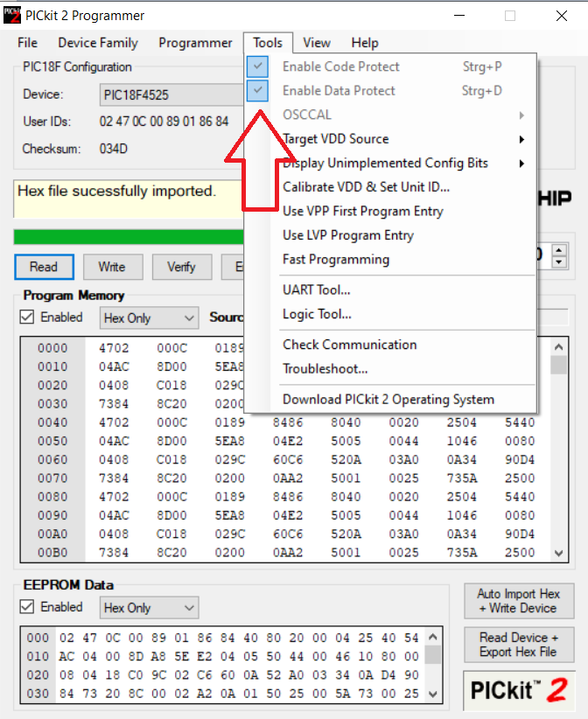Uncheck Program Memory Enabled checkbox
This screenshot has height=719, width=588.
pos(28,318)
